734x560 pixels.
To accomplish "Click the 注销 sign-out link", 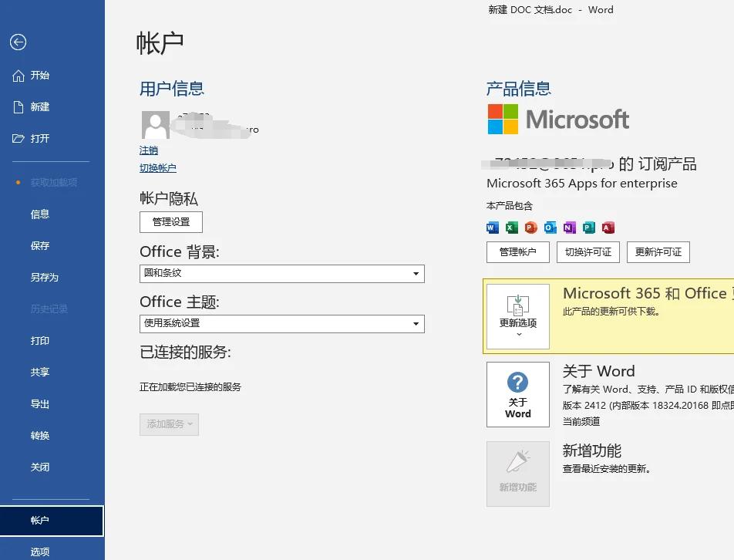I will click(x=148, y=150).
